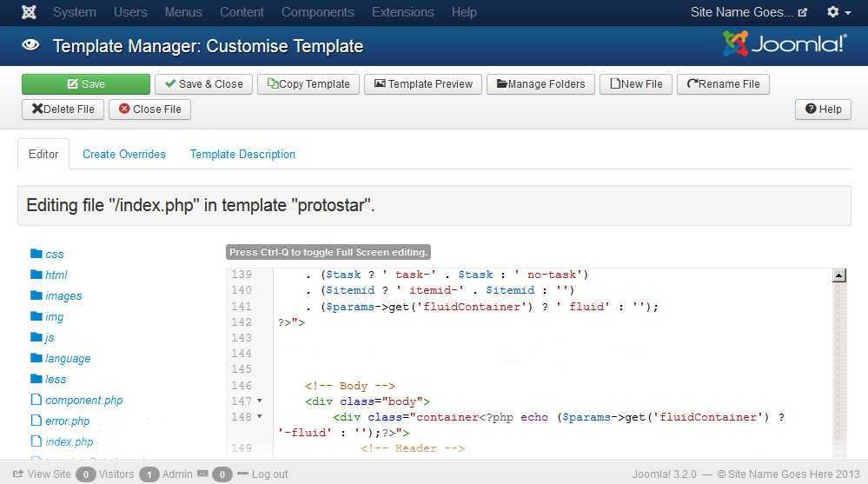The image size is (868, 484).
Task: Create a New File
Action: tap(636, 84)
